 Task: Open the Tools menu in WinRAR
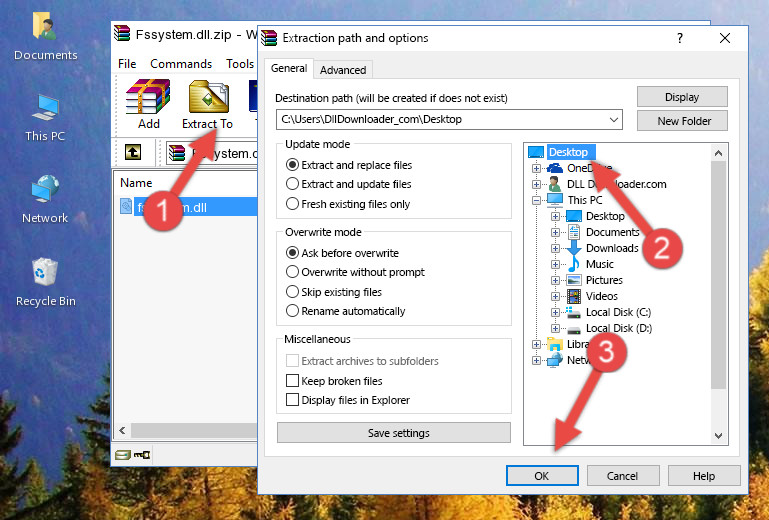(240, 64)
